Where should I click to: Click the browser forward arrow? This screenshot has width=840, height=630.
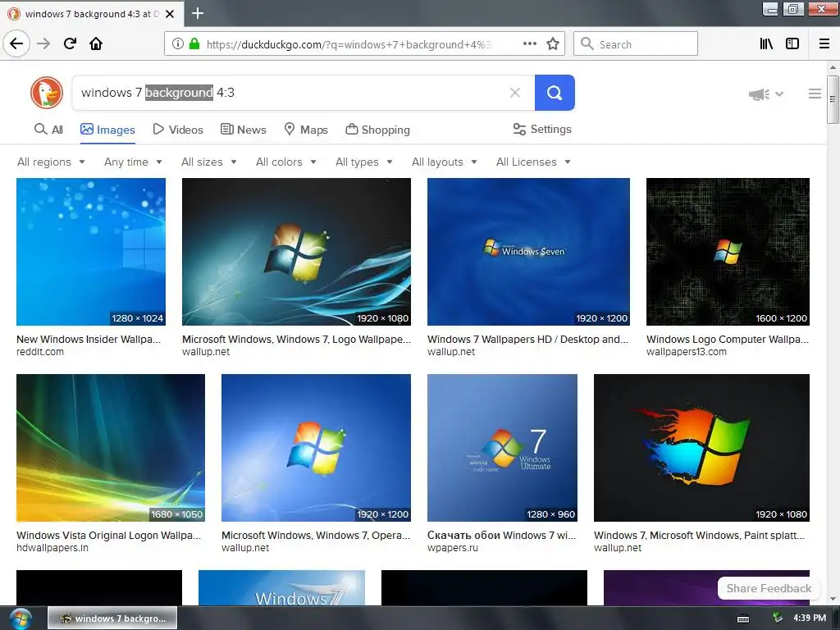click(x=43, y=43)
